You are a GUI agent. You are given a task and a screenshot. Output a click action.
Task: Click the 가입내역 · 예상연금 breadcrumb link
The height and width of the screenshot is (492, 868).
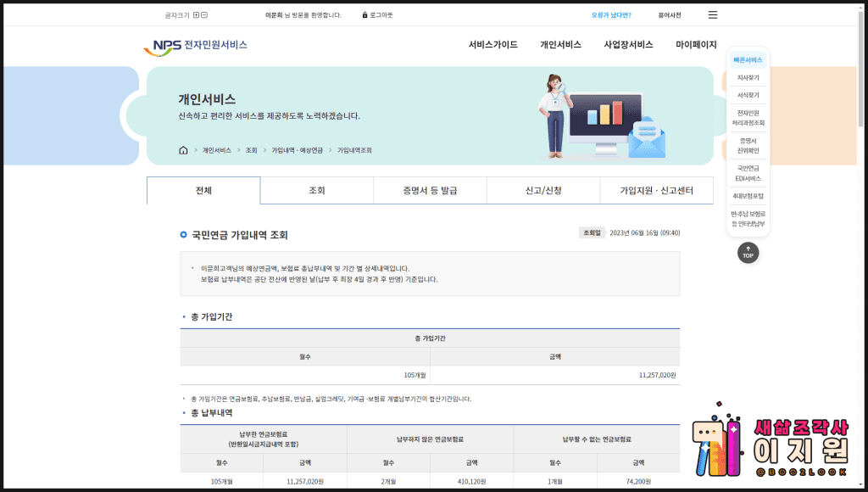coord(297,150)
